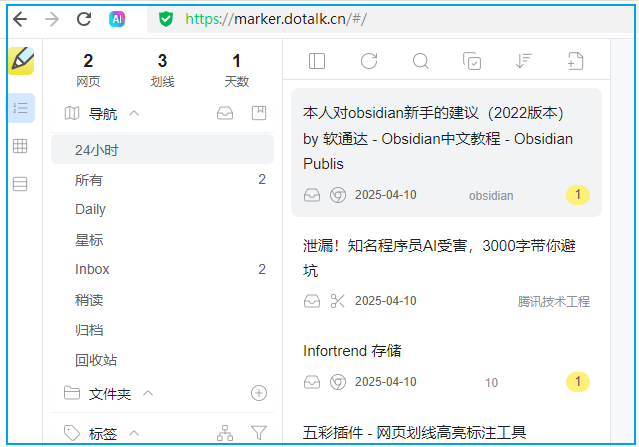639x447 pixels.
Task: Reload the page with browser refresh
Action: [x=84, y=19]
